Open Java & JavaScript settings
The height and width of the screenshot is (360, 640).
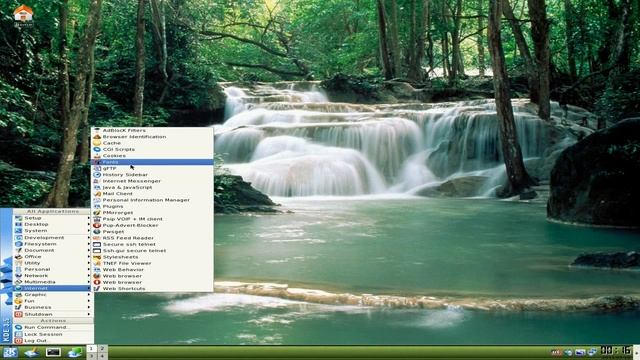point(152,187)
